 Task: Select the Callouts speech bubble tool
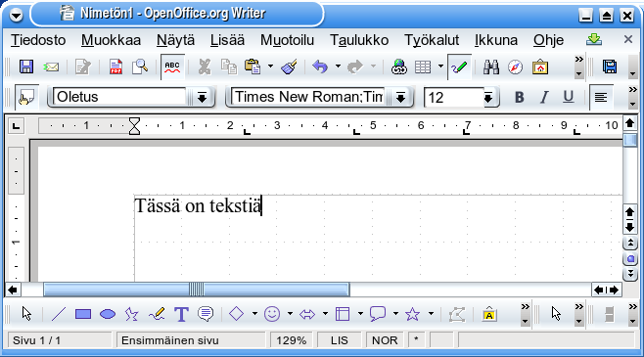pos(206,314)
